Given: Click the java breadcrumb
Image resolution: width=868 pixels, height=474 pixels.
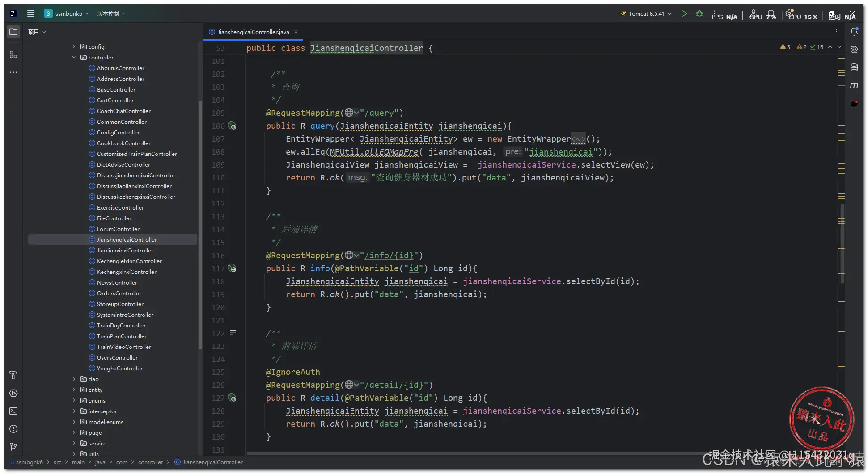Looking at the screenshot, I should [100, 462].
